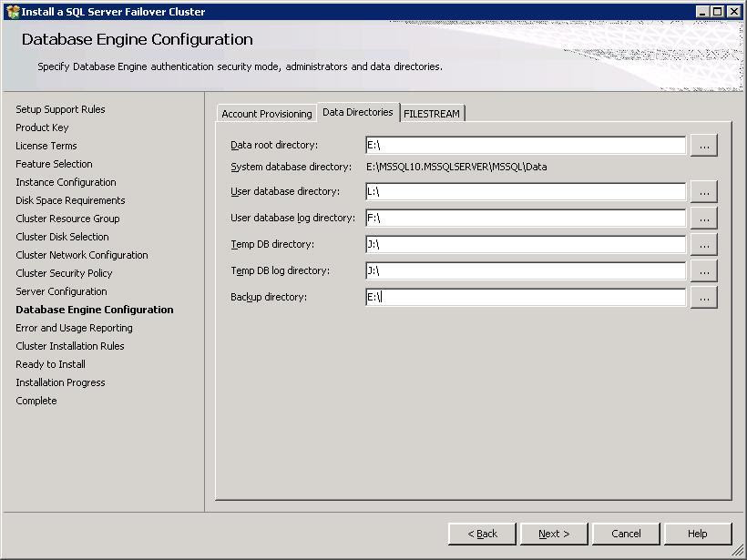Click the User database directory field

(x=526, y=191)
